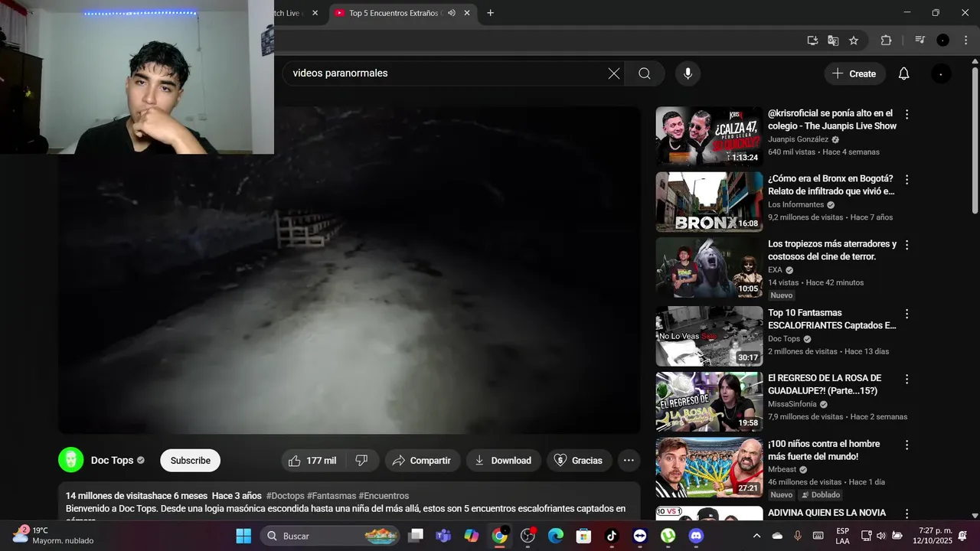The width and height of the screenshot is (980, 551).
Task: Click the #Fantasmas hashtag
Action: pyautogui.click(x=332, y=496)
